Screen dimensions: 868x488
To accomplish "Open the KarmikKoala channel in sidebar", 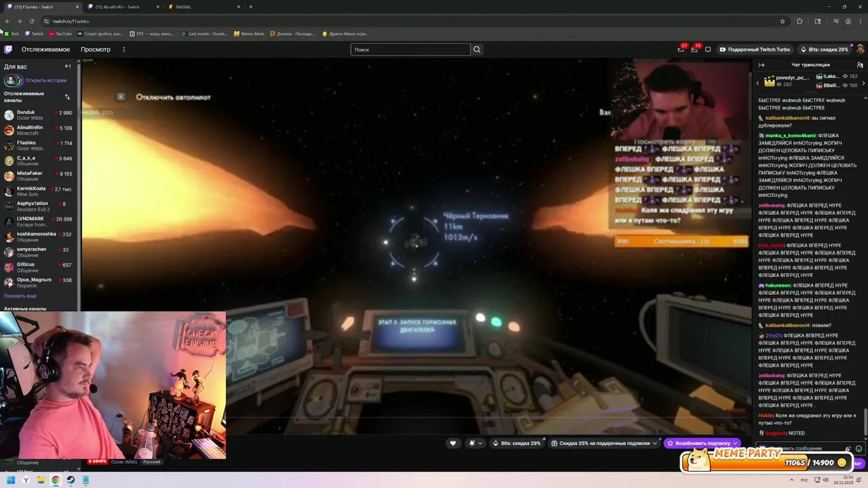I will [39, 191].
